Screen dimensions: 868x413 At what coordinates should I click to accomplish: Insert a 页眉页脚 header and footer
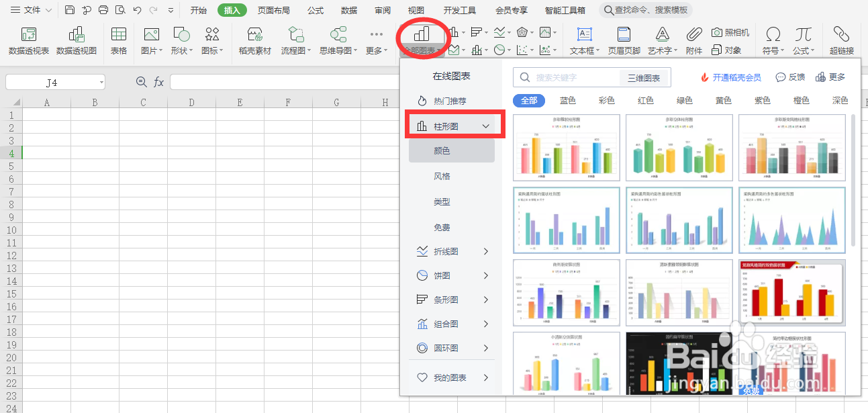click(x=624, y=41)
